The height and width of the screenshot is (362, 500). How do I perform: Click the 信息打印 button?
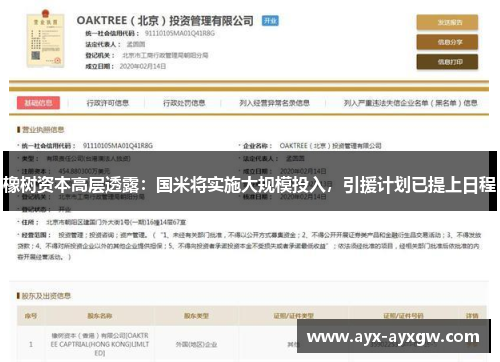tap(447, 62)
